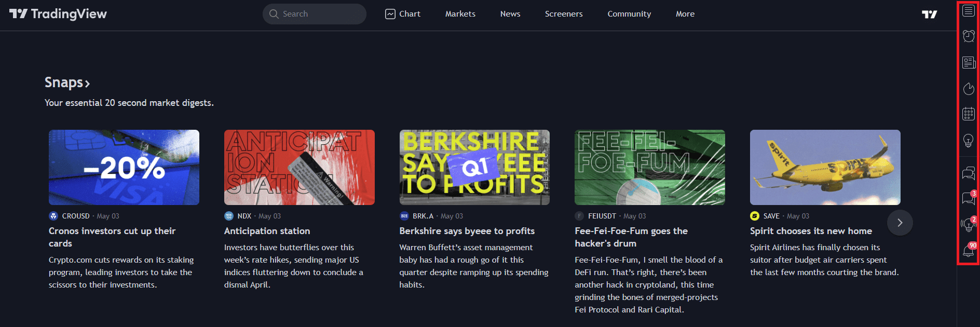Click the 'Warren Buffett's asset management' description
The image size is (980, 327).
(x=474, y=266)
